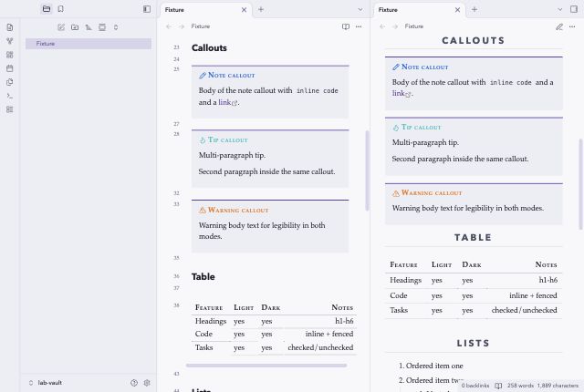
Task: Click '1,889 characters' in status bar
Action: tap(558, 386)
